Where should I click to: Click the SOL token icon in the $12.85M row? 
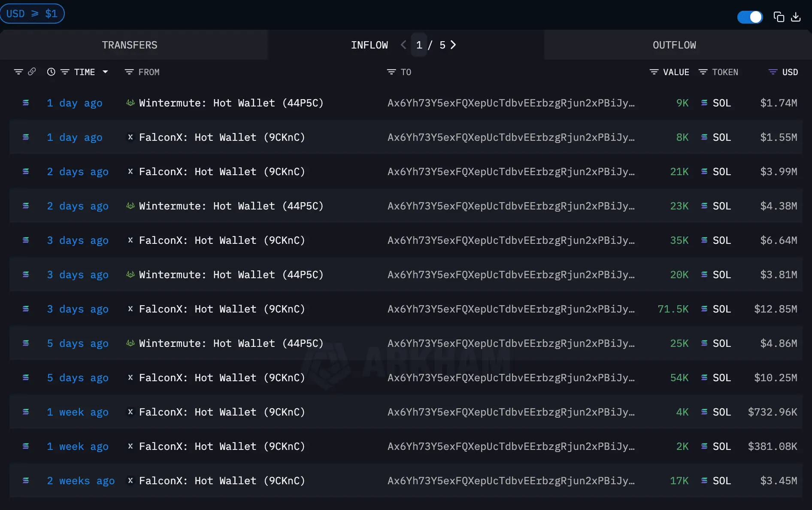point(704,309)
